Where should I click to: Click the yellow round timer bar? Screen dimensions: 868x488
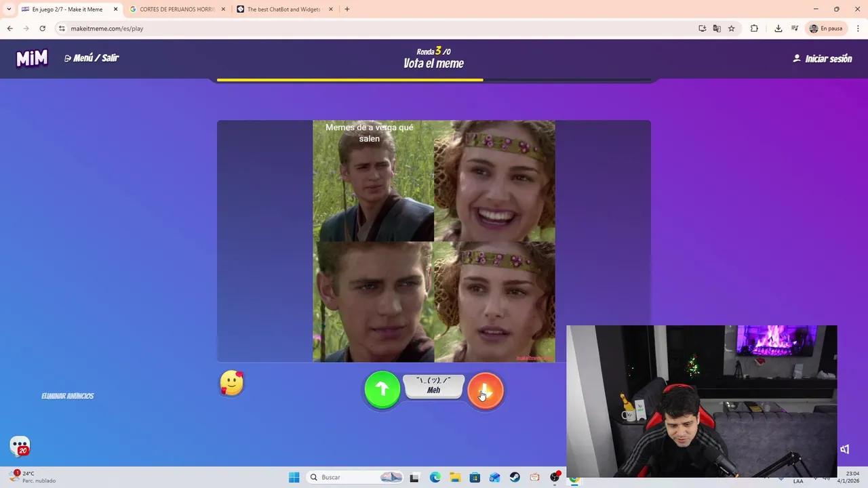[x=434, y=80]
